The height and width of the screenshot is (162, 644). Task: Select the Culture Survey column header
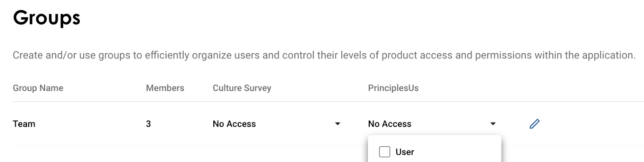(242, 88)
